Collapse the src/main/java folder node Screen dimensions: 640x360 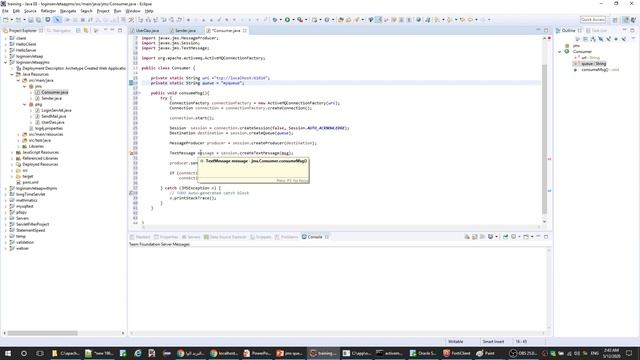[18, 80]
